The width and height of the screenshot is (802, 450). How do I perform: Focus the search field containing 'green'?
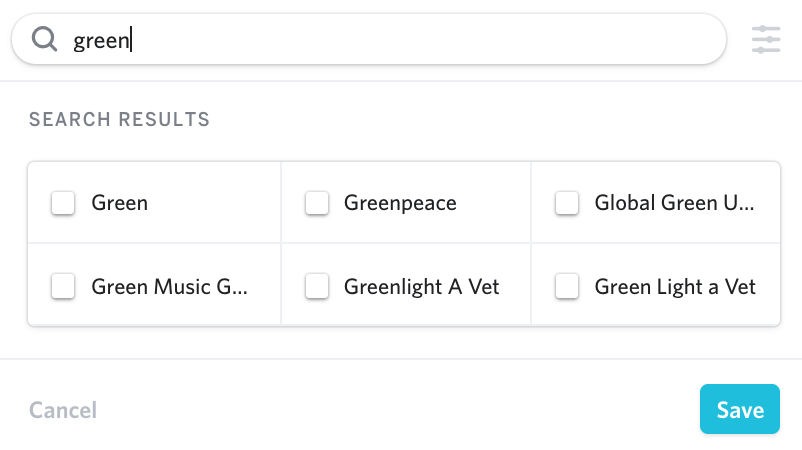tap(369, 39)
